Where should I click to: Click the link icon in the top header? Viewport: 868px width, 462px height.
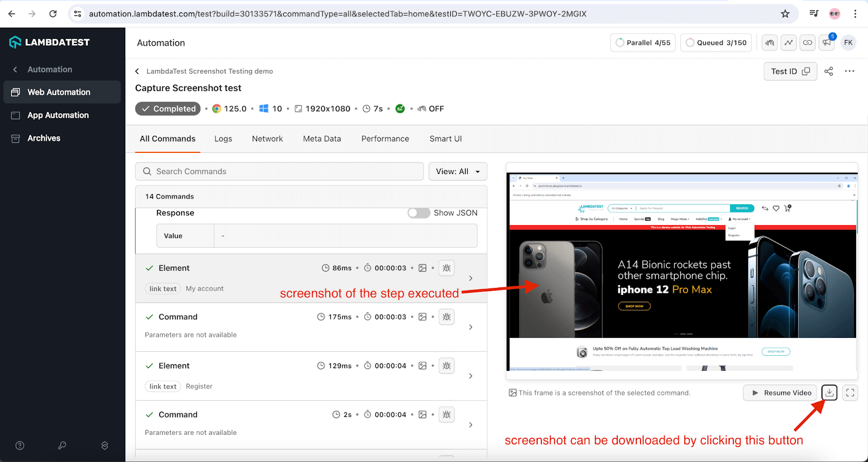coord(808,43)
